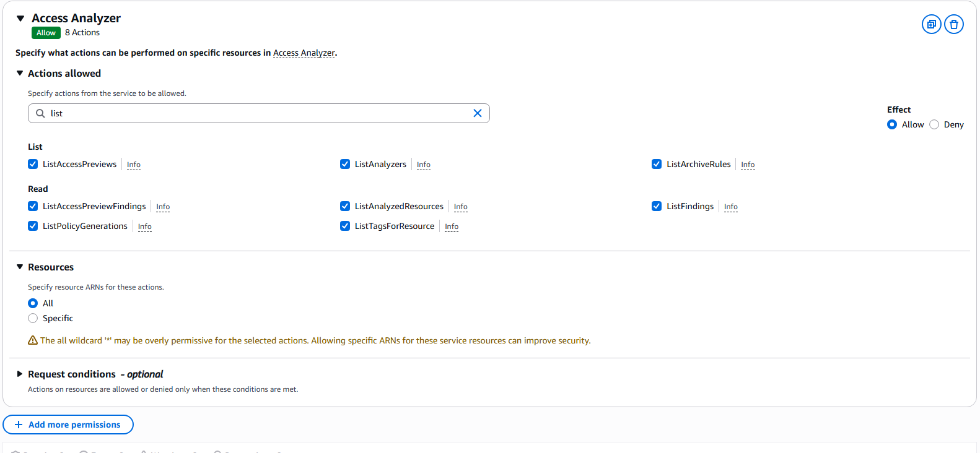Uncheck ListArchiveRules checkbox

[x=657, y=164]
